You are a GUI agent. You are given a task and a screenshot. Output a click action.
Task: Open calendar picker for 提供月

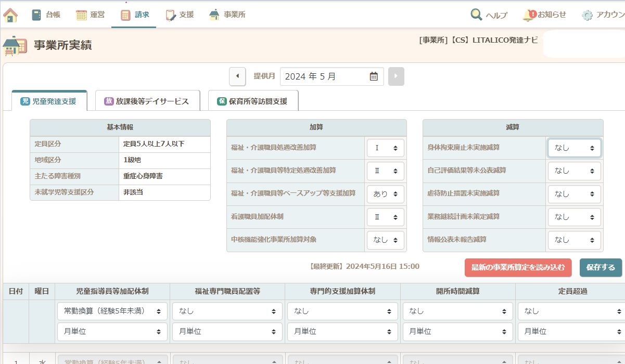point(374,76)
